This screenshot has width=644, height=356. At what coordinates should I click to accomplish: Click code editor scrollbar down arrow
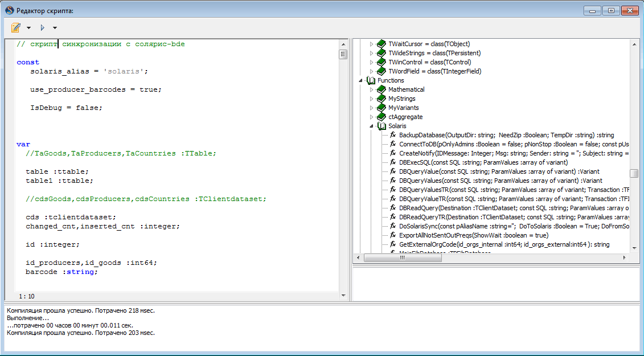tap(343, 296)
